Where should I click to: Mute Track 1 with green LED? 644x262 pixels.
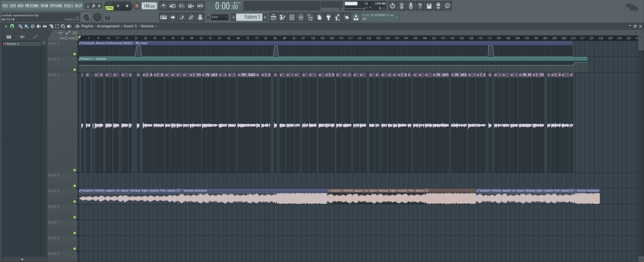point(75,54)
